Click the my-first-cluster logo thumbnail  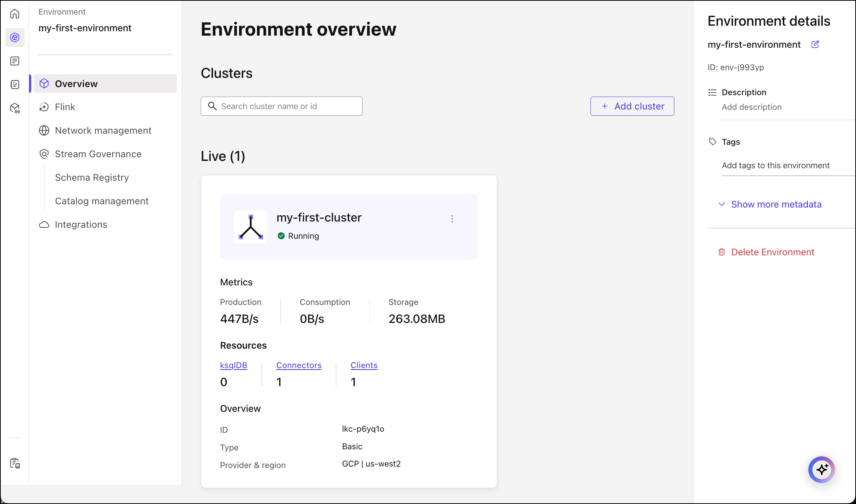[x=250, y=227]
